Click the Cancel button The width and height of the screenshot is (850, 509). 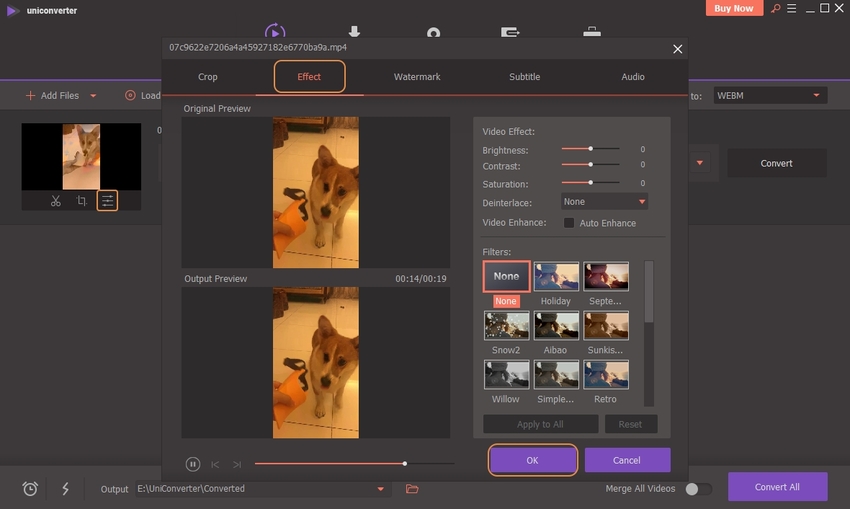tap(627, 460)
